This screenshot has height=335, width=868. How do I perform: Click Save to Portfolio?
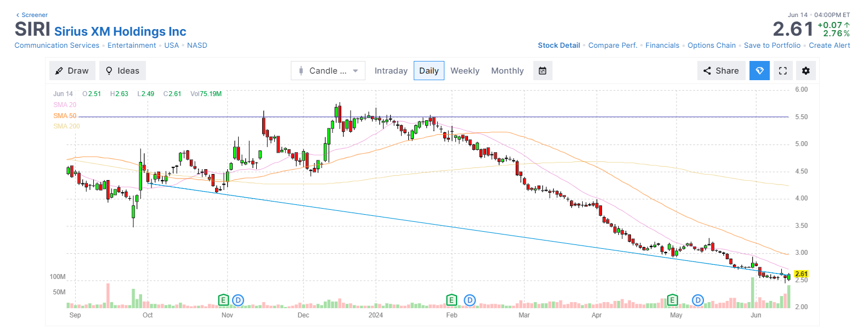(x=772, y=46)
